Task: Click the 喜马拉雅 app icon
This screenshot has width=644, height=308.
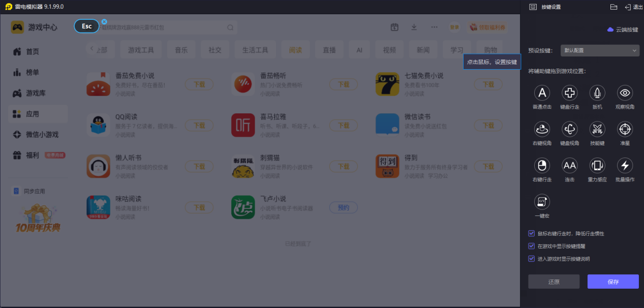Action: coord(243,125)
